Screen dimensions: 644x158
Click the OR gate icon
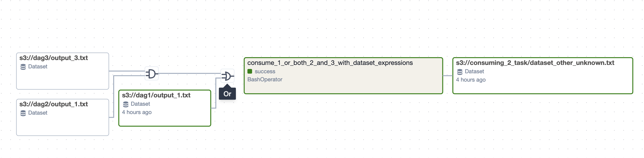coord(227,76)
